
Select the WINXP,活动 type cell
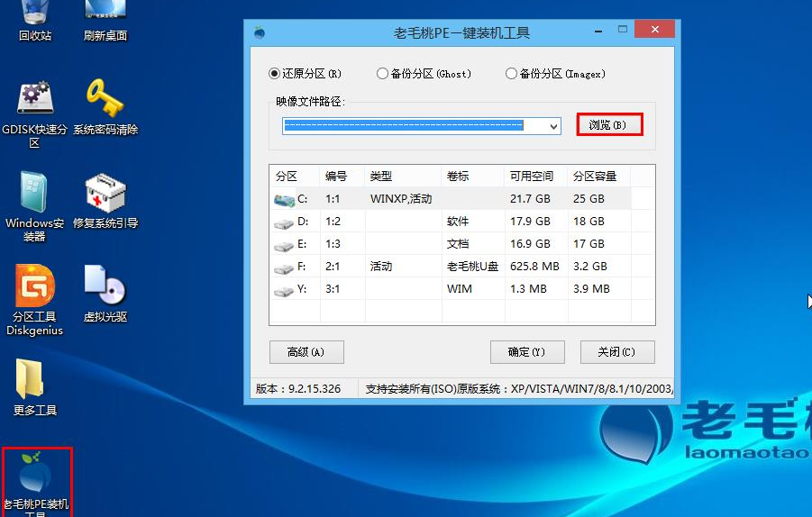click(x=401, y=199)
